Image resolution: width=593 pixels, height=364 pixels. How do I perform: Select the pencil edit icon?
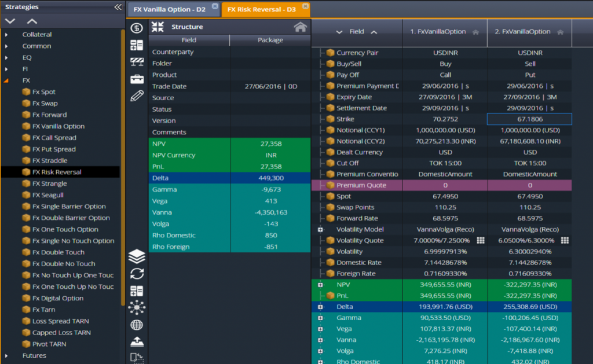137,96
